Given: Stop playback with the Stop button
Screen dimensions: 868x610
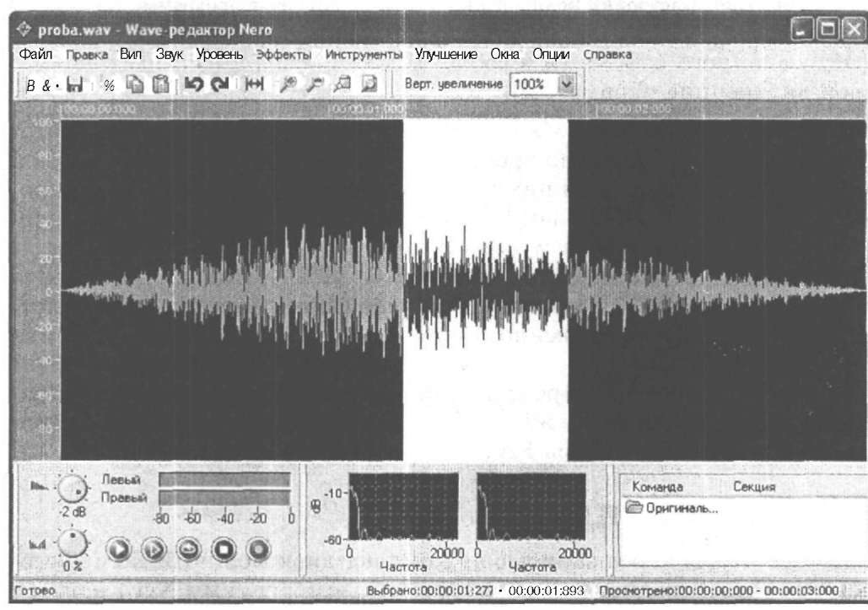Looking at the screenshot, I should (x=224, y=549).
